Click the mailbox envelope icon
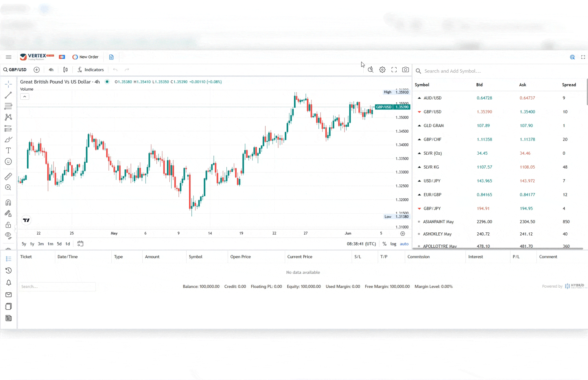 tap(9, 295)
